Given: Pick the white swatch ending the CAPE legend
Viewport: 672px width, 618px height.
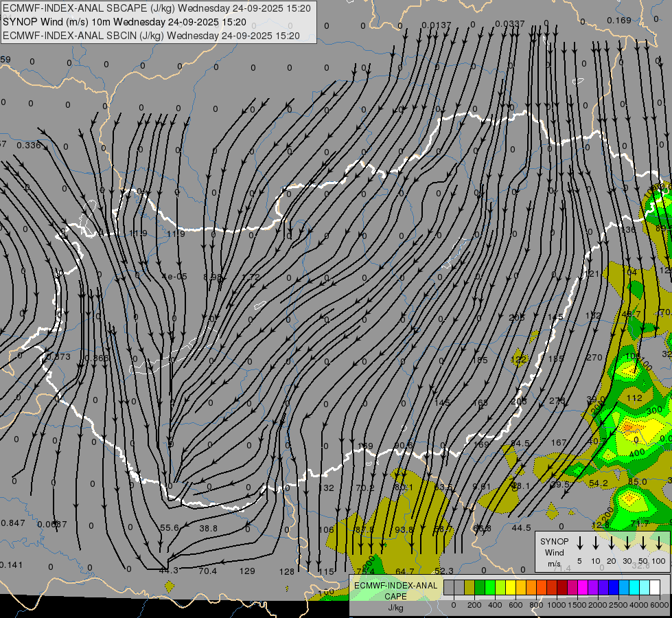Looking at the screenshot, I should [654, 588].
